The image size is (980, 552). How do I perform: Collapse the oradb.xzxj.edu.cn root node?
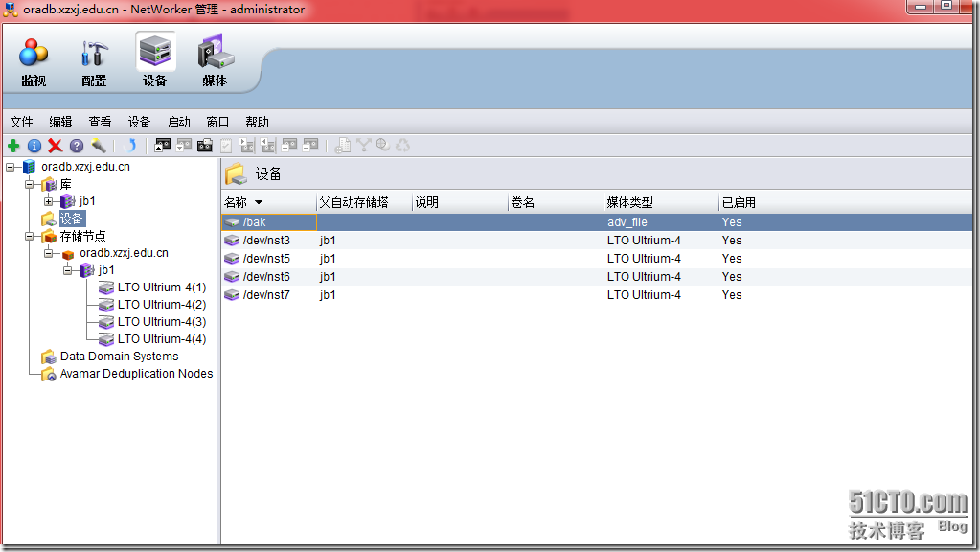[x=10, y=167]
